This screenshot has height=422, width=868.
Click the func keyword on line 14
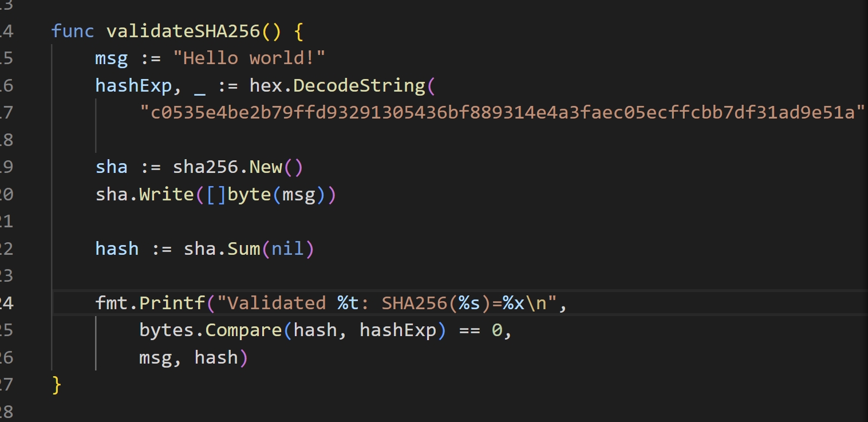point(72,30)
